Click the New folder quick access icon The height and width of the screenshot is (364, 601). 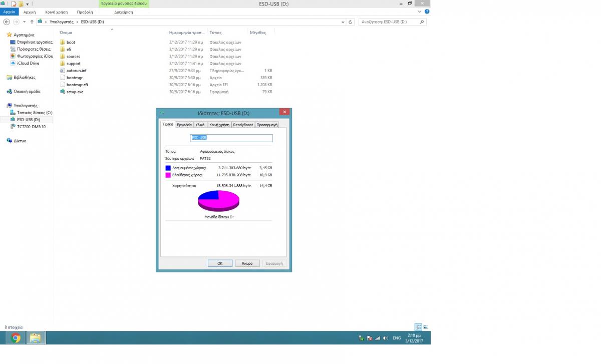21,4
